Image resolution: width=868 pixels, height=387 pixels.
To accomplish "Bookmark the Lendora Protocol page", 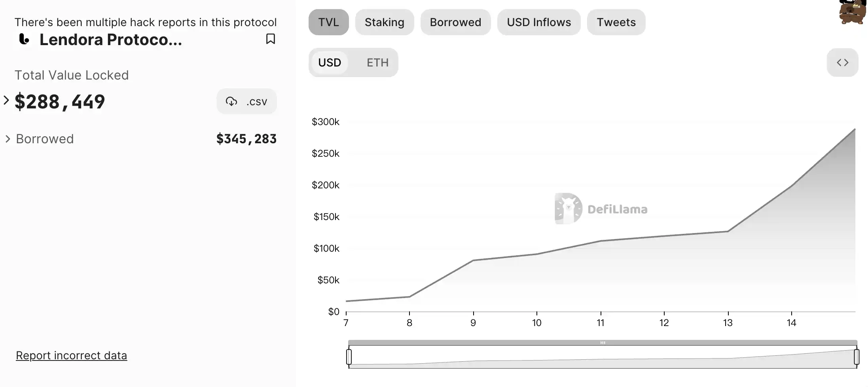I will [271, 39].
